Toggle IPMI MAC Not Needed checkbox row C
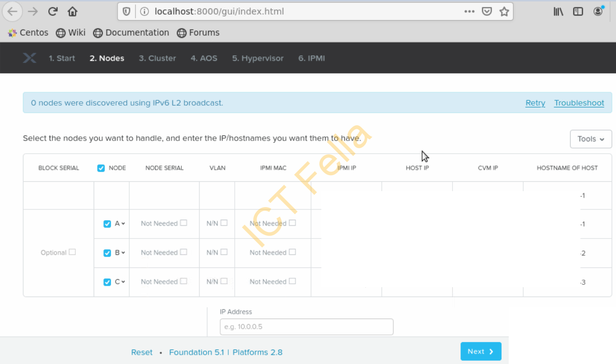 point(292,281)
